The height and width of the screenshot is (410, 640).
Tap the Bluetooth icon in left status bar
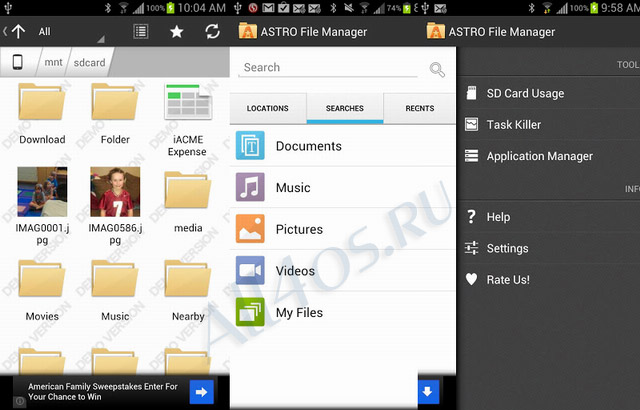108,8
